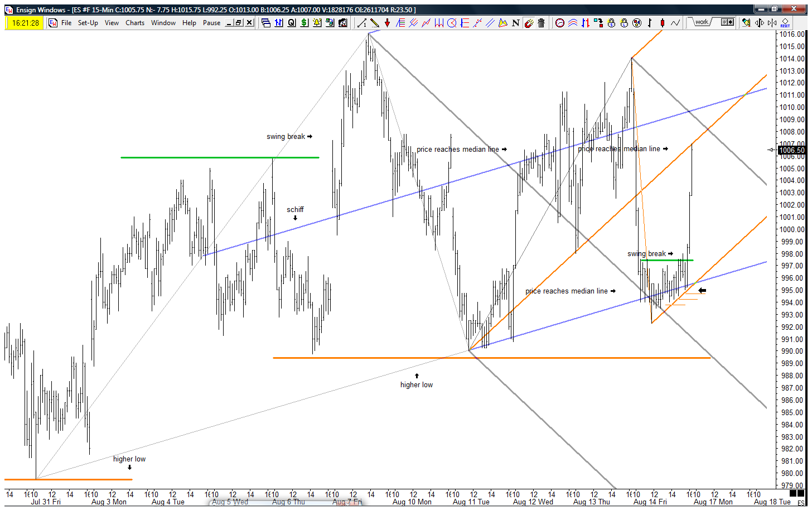
Task: Switch to line chart style
Action: coord(675,23)
